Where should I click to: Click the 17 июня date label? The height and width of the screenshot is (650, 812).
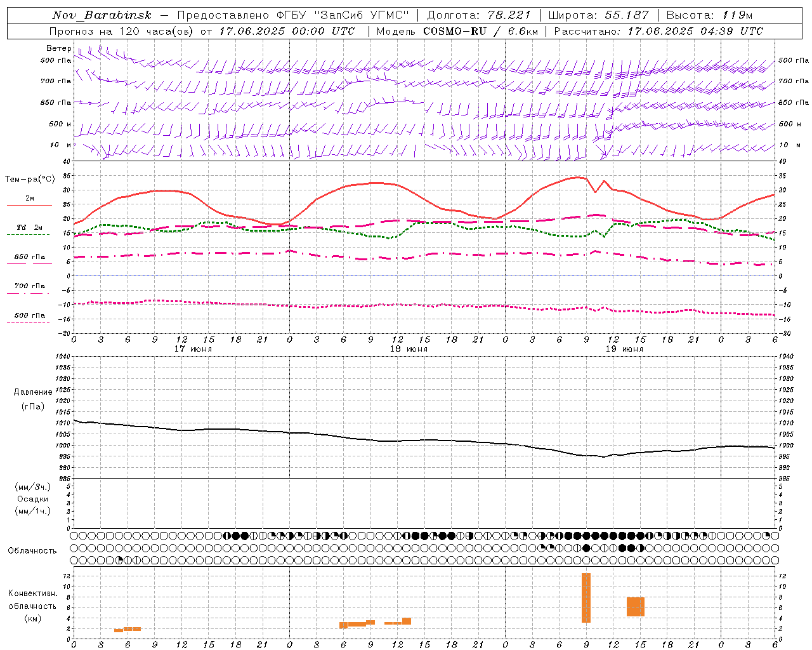[193, 349]
